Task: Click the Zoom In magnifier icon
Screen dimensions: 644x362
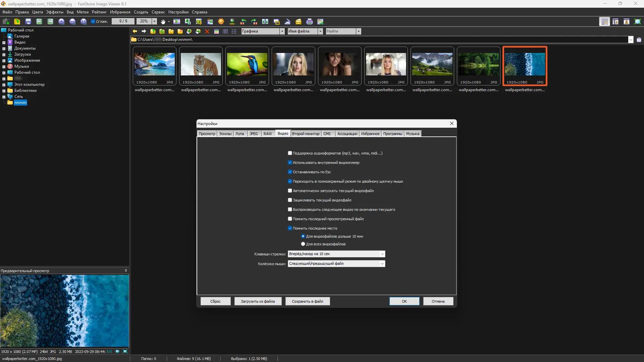Action: (x=61, y=21)
